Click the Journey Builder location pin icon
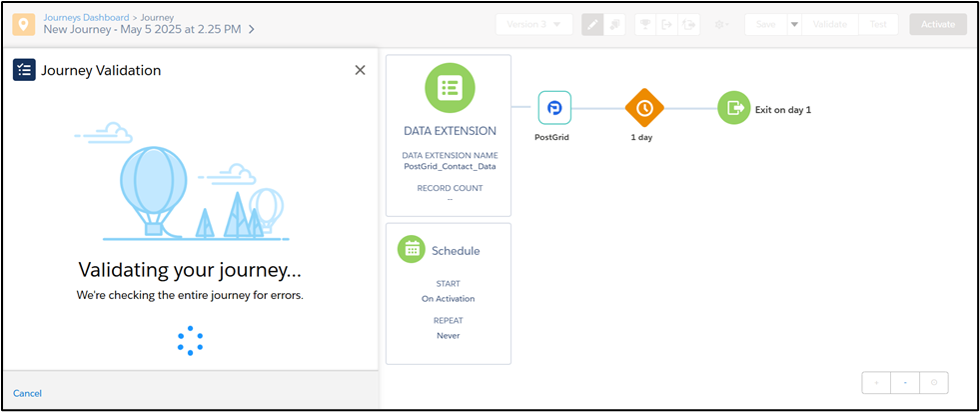Viewport: 980px width, 412px height. 24,24
